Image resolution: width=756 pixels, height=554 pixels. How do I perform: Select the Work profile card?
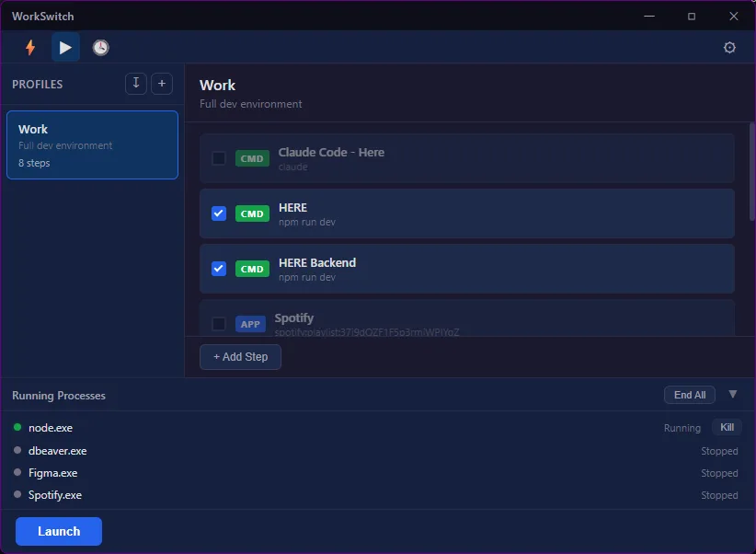tap(93, 144)
